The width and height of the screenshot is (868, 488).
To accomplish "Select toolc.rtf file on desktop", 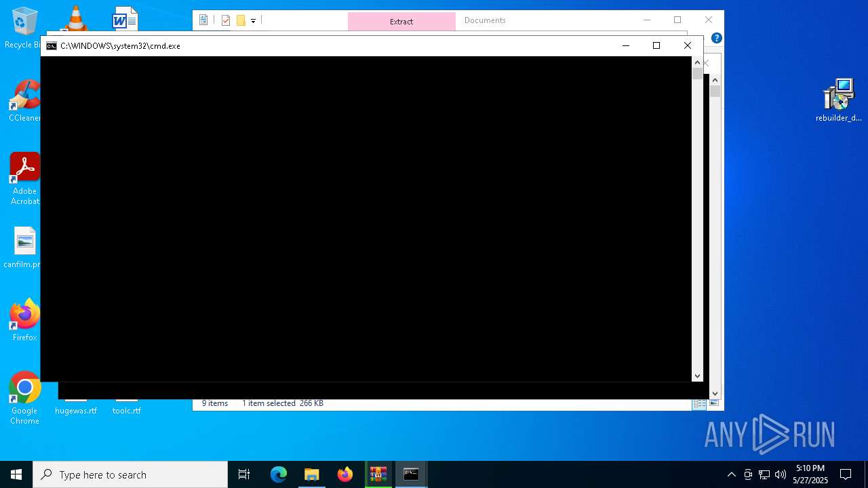I will (x=127, y=410).
